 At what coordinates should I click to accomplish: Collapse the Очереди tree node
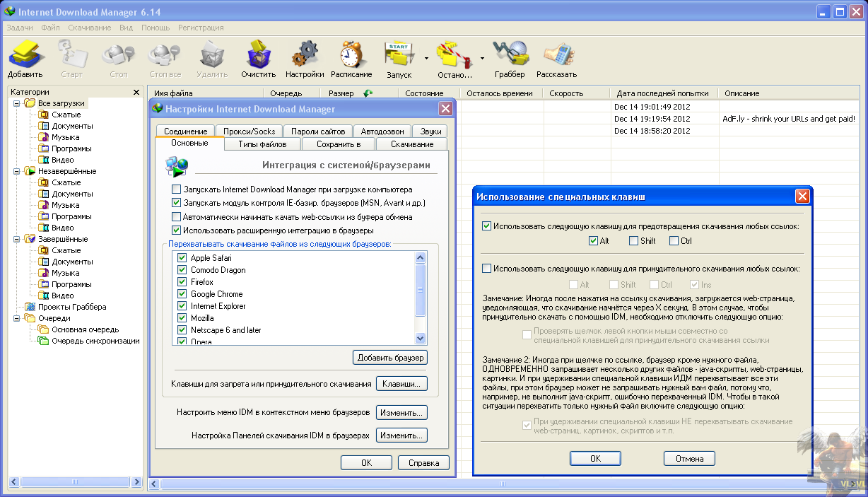pyautogui.click(x=16, y=318)
